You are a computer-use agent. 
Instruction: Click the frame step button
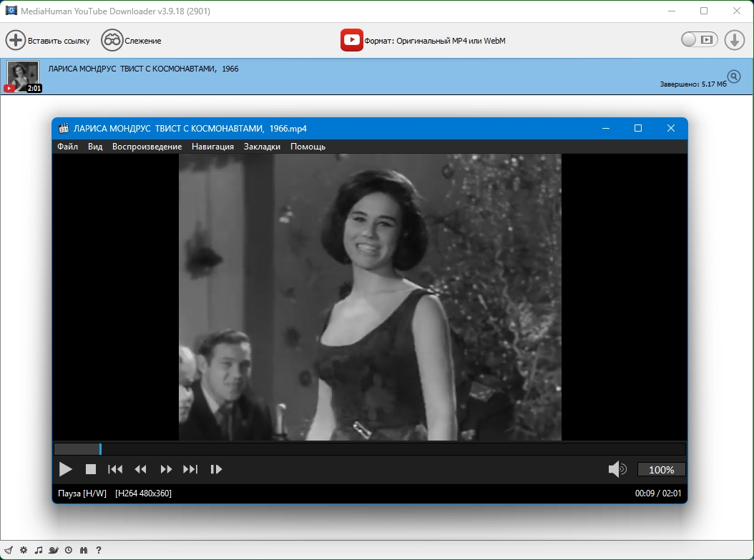(216, 469)
